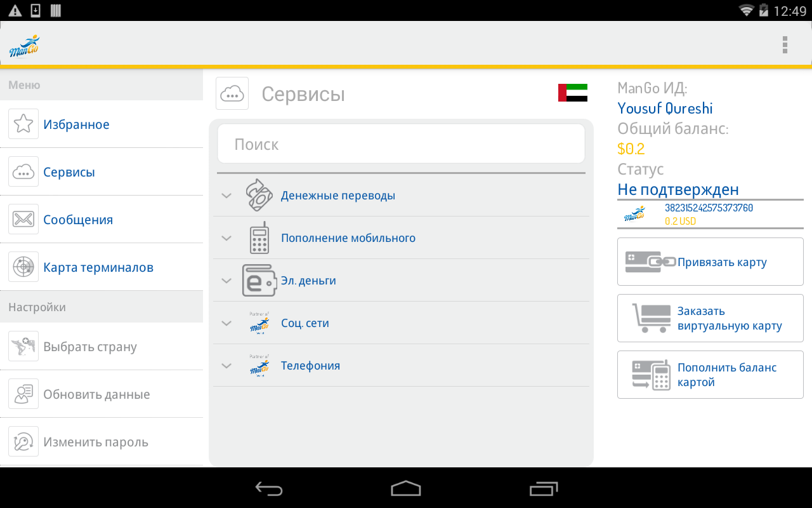The width and height of the screenshot is (812, 508).
Task: Open the Соц. сети service label
Action: (x=305, y=323)
